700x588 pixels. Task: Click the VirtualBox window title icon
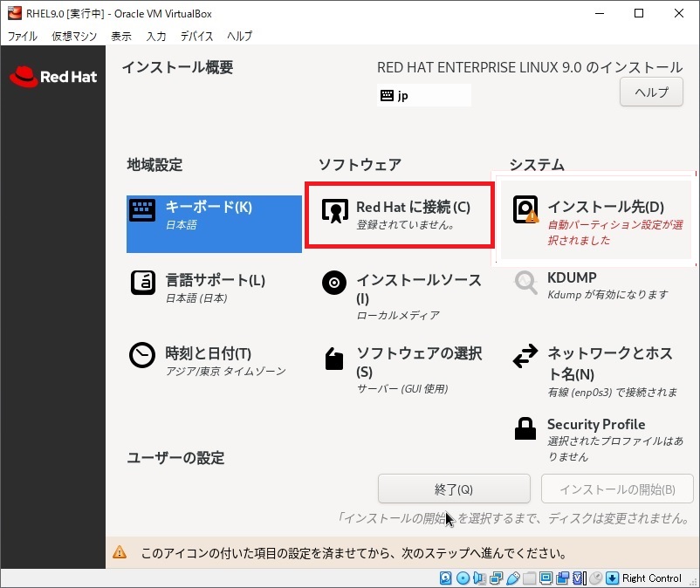pyautogui.click(x=14, y=13)
